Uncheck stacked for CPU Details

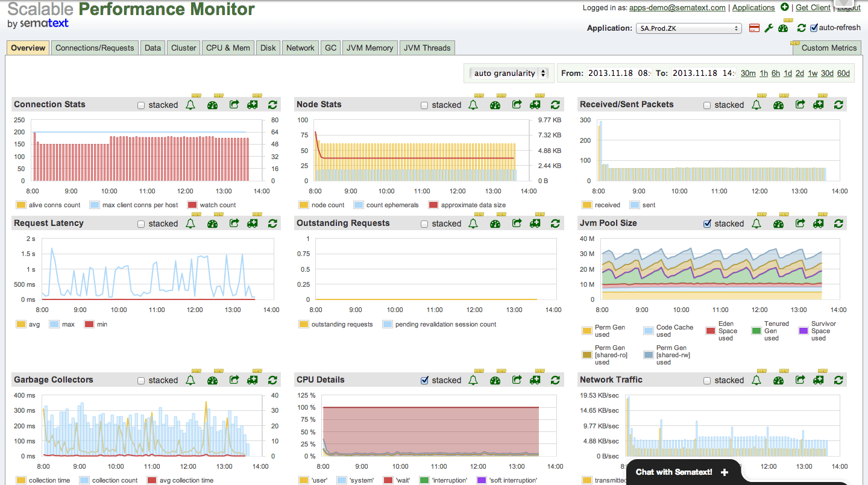[x=424, y=381]
